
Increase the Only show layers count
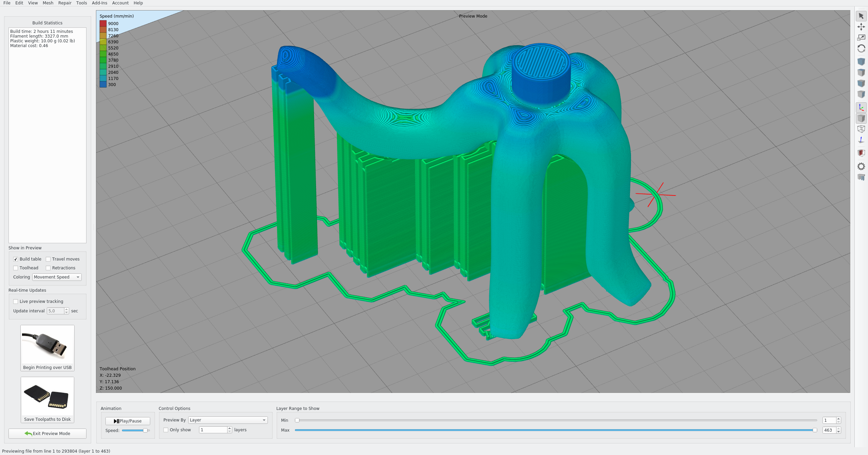tap(230, 428)
